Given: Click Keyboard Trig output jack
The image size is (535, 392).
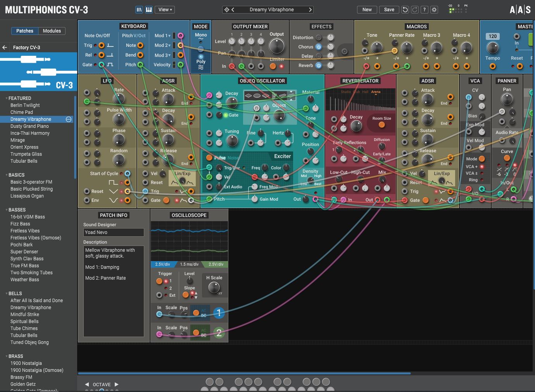Looking at the screenshot, I should (x=102, y=45).
